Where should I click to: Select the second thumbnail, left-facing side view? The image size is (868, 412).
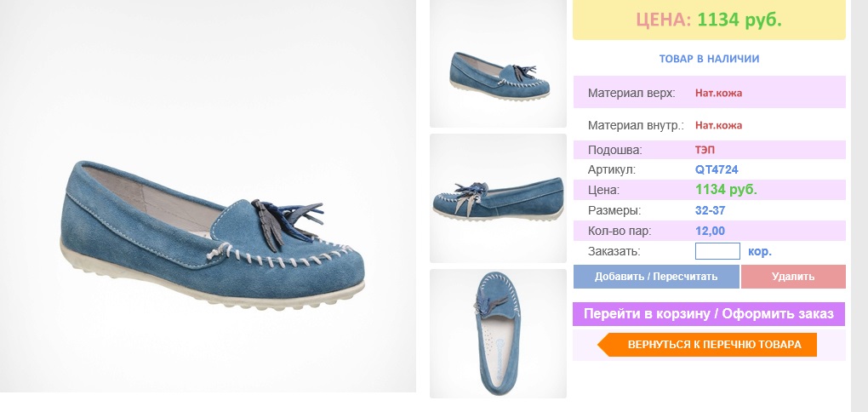[x=498, y=198]
